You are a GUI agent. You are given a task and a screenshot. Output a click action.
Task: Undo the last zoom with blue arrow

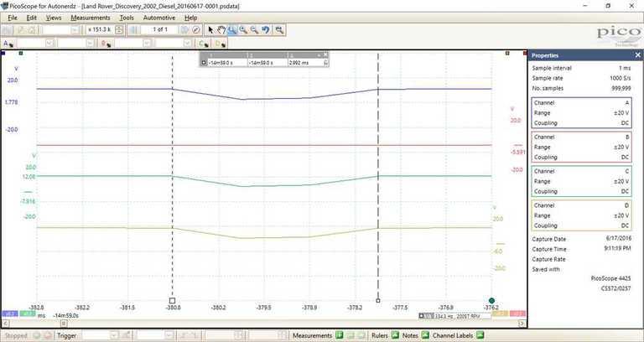(x=266, y=29)
